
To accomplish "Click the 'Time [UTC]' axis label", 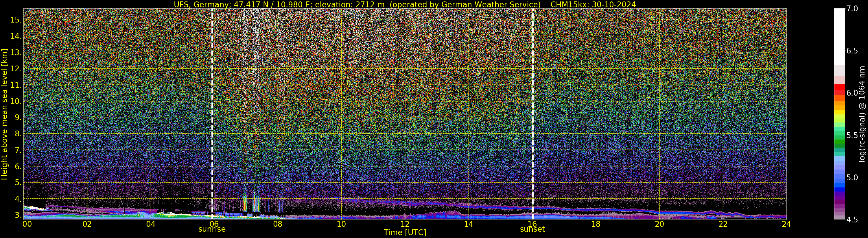I will [405, 232].
